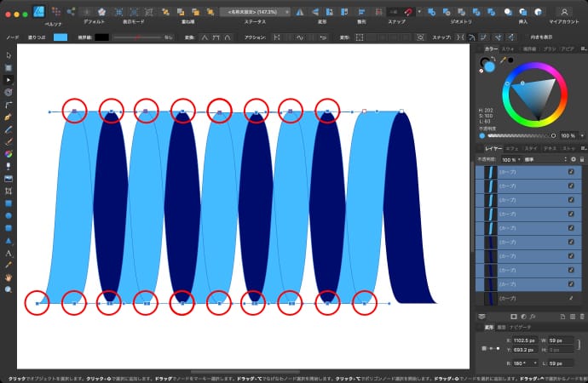Uncheck visibility of the top curve layer
Image resolution: width=588 pixels, height=383 pixels.
571,172
